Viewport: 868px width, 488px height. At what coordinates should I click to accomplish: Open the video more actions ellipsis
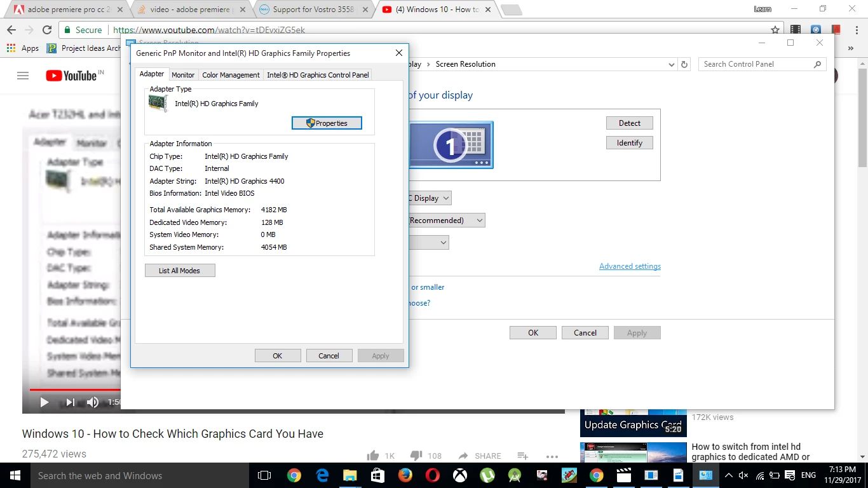coord(552,456)
